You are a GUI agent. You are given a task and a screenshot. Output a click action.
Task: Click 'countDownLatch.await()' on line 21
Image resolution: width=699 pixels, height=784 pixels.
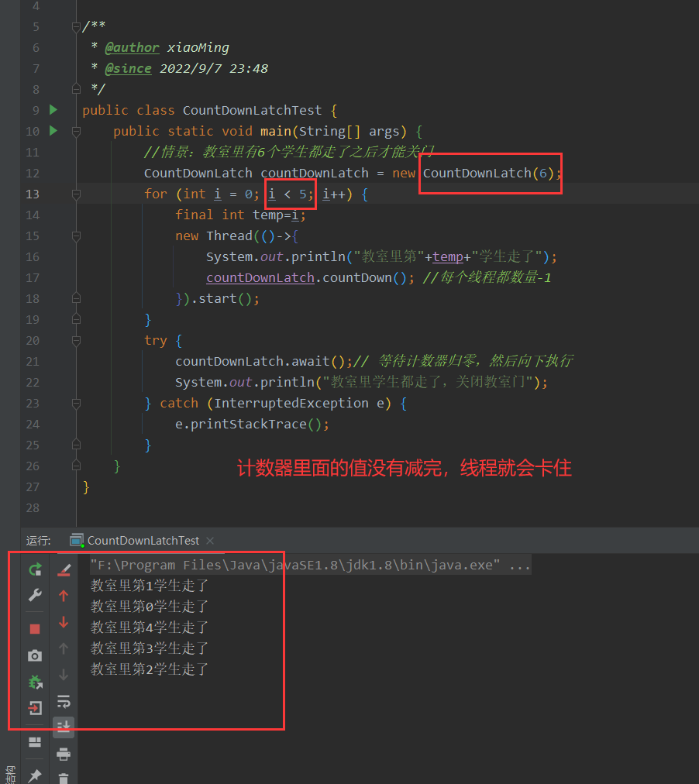[260, 362]
